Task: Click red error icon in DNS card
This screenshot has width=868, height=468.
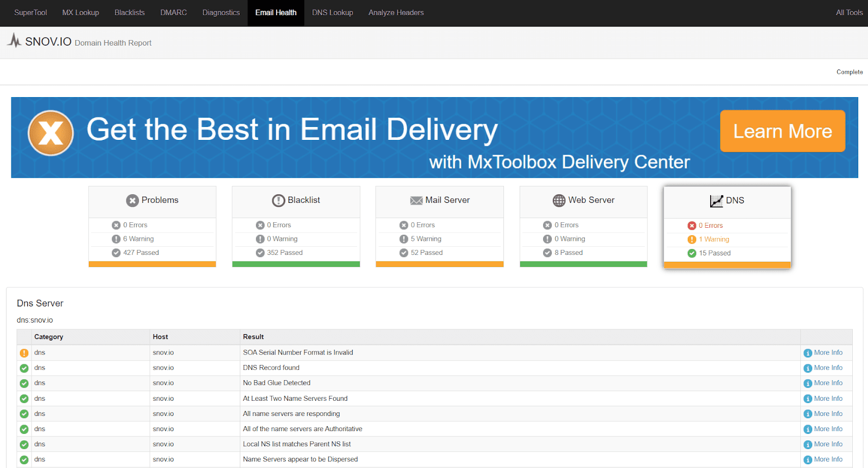Action: click(692, 226)
